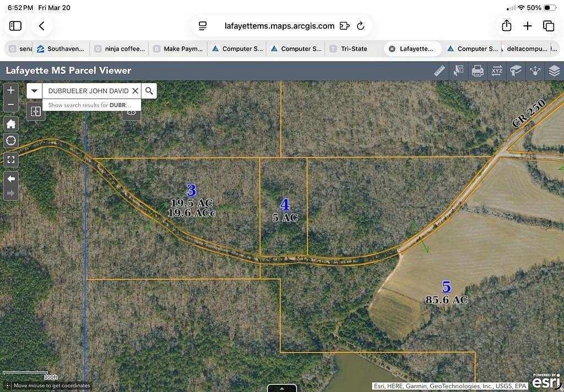Open the search category dropdown arrow
Viewport: 564px width, 392px height.
[34, 90]
